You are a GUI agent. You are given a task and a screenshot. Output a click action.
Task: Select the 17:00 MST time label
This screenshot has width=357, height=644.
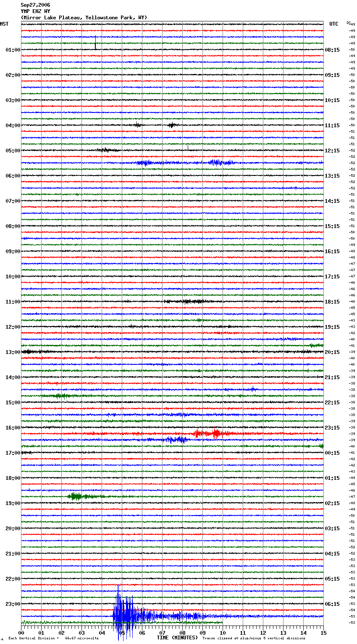pyautogui.click(x=13, y=453)
